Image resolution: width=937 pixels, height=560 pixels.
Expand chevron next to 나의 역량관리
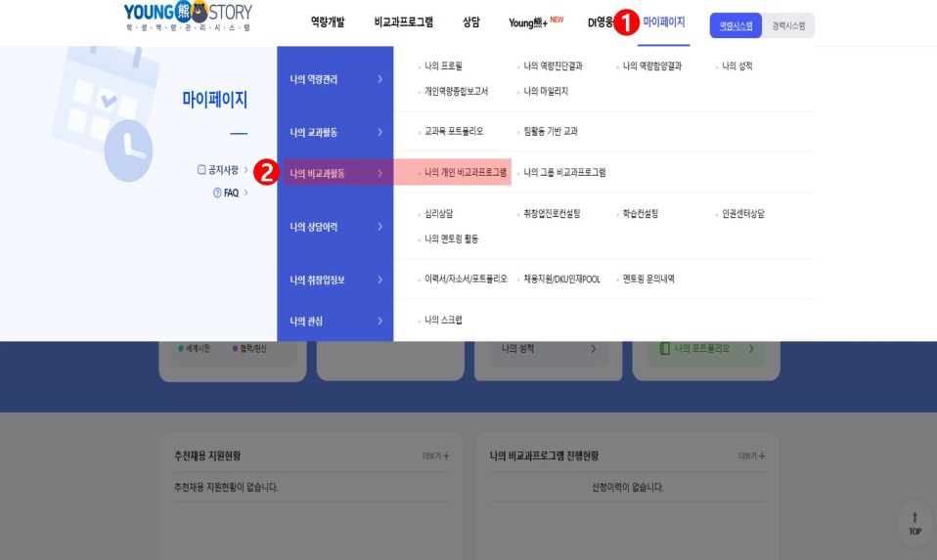point(380,79)
